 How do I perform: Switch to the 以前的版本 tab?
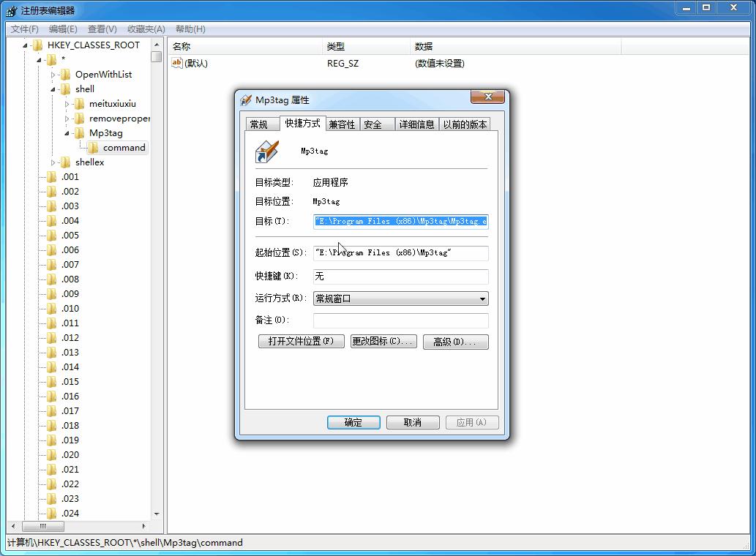click(x=465, y=124)
